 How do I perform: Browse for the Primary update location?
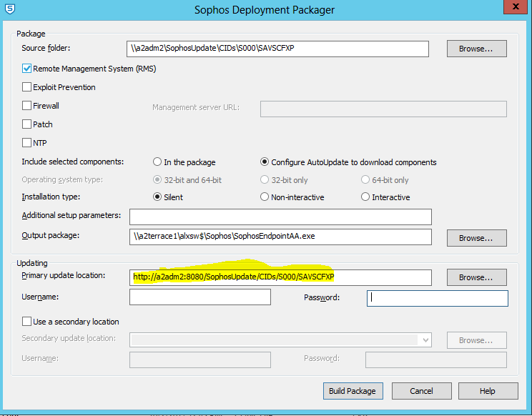tap(477, 277)
